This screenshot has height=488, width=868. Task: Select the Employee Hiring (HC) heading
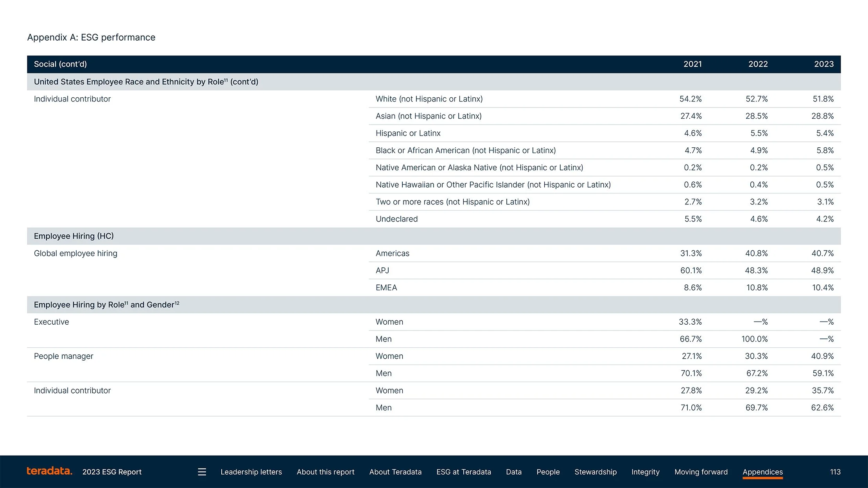point(74,236)
